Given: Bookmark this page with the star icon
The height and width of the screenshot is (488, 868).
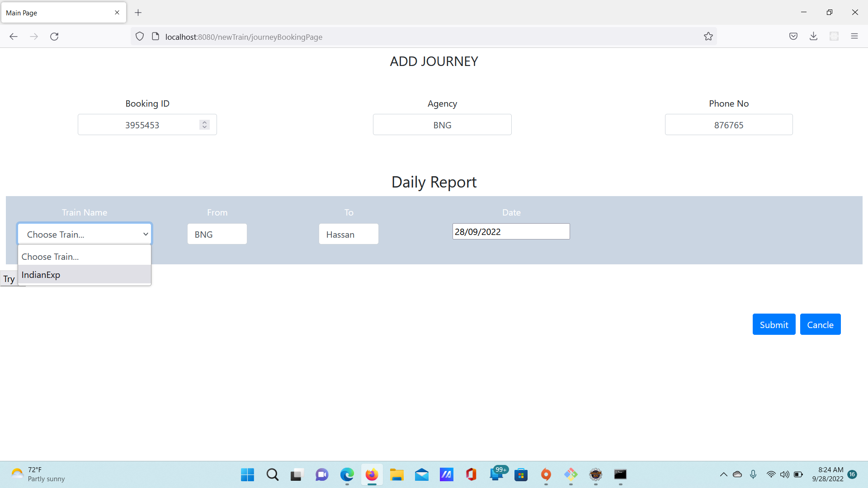Looking at the screenshot, I should [x=708, y=36].
